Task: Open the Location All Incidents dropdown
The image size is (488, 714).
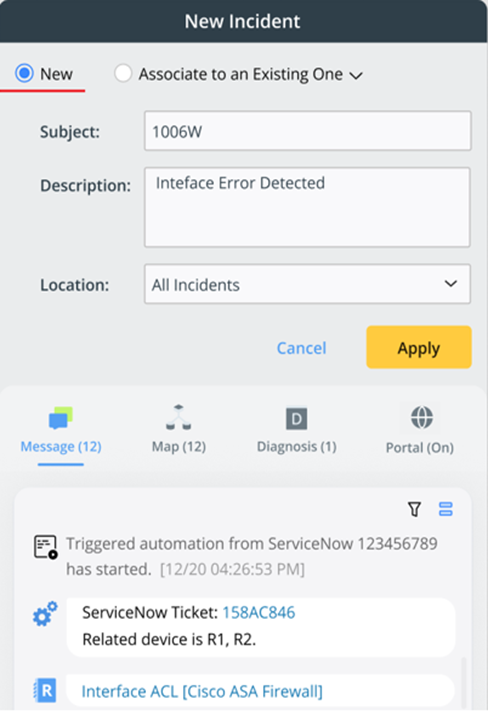Action: [x=307, y=284]
